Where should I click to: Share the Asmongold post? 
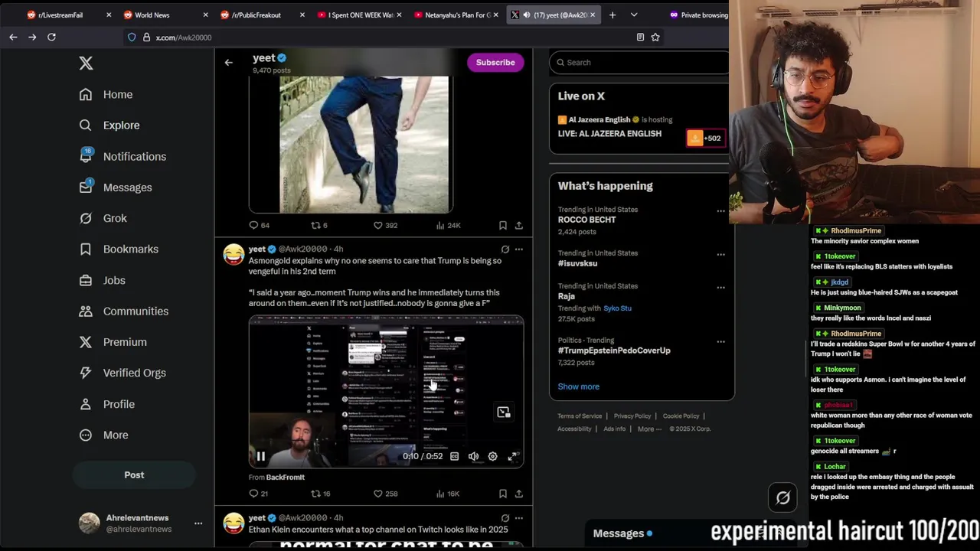tap(518, 494)
